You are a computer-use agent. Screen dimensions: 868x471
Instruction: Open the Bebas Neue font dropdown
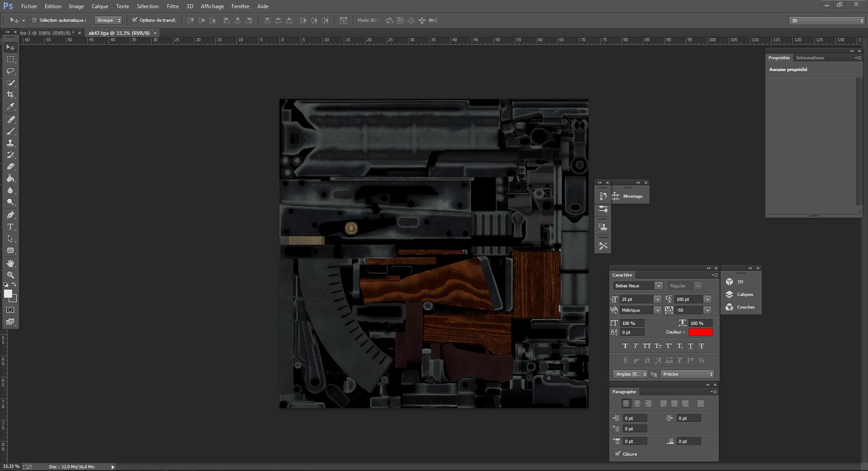click(658, 286)
